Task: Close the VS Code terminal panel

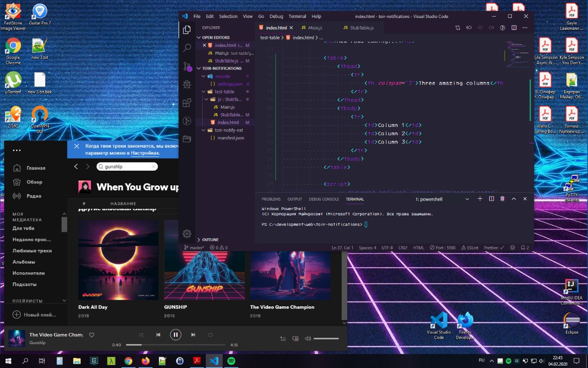Action: pos(525,199)
